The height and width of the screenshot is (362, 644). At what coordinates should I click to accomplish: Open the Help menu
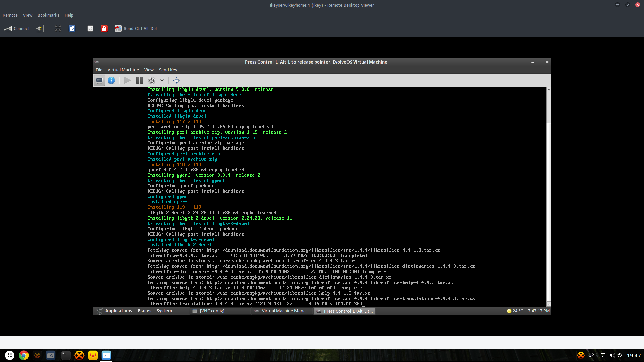click(x=69, y=15)
